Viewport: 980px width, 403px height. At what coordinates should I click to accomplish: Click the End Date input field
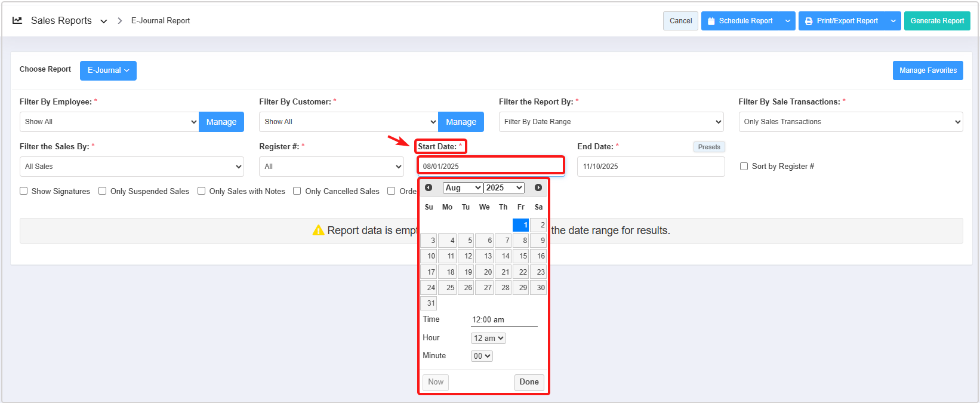pos(651,167)
